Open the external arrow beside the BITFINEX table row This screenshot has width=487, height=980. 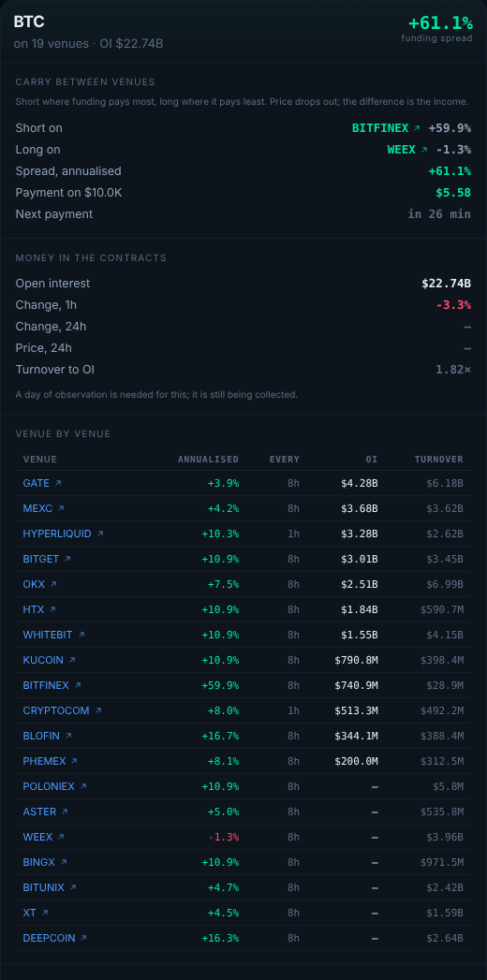[x=78, y=685]
